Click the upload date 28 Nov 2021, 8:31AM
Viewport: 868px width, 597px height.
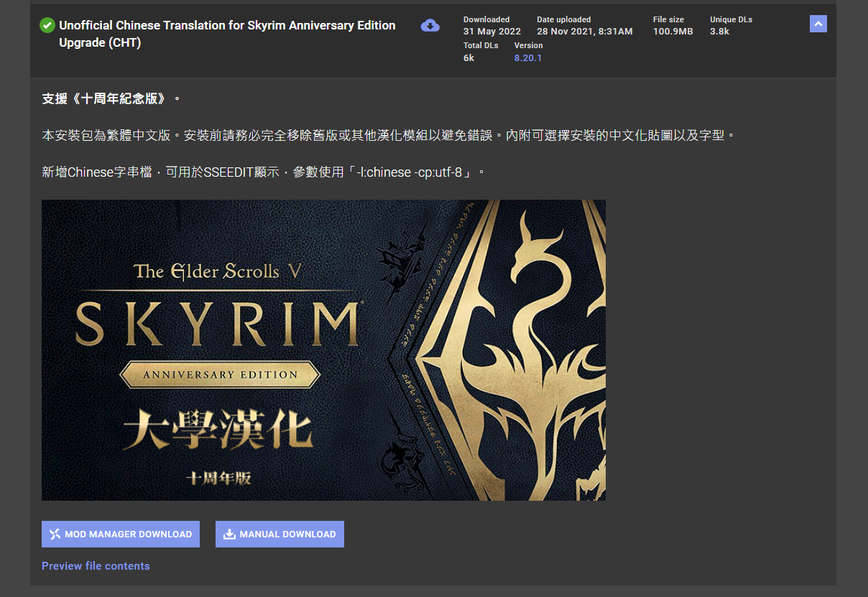pos(585,32)
